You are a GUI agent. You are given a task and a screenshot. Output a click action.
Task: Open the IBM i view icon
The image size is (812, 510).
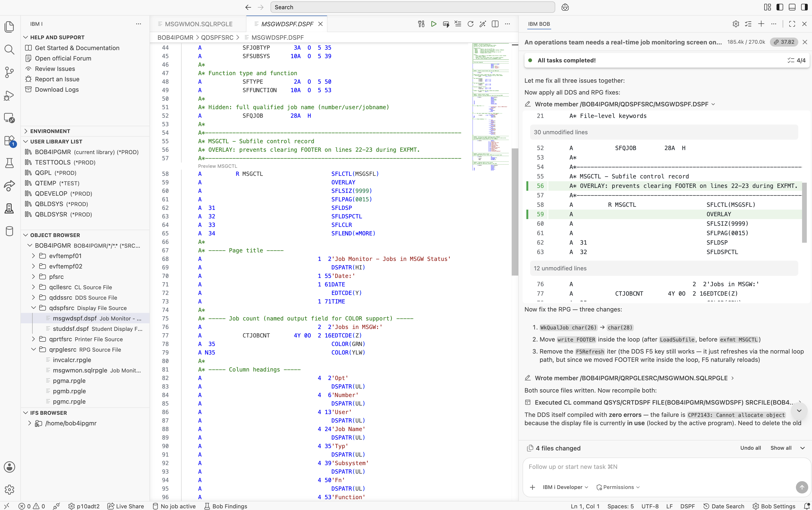pos(9,208)
